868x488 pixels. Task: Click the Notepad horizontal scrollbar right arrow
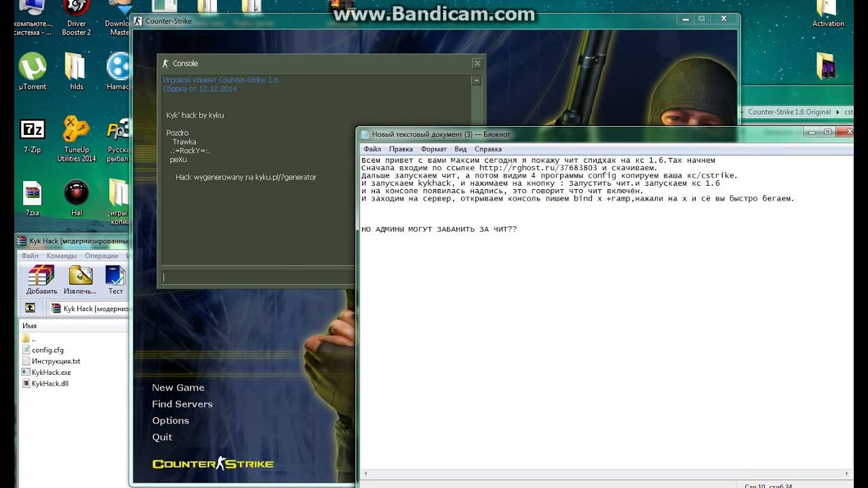(x=848, y=474)
